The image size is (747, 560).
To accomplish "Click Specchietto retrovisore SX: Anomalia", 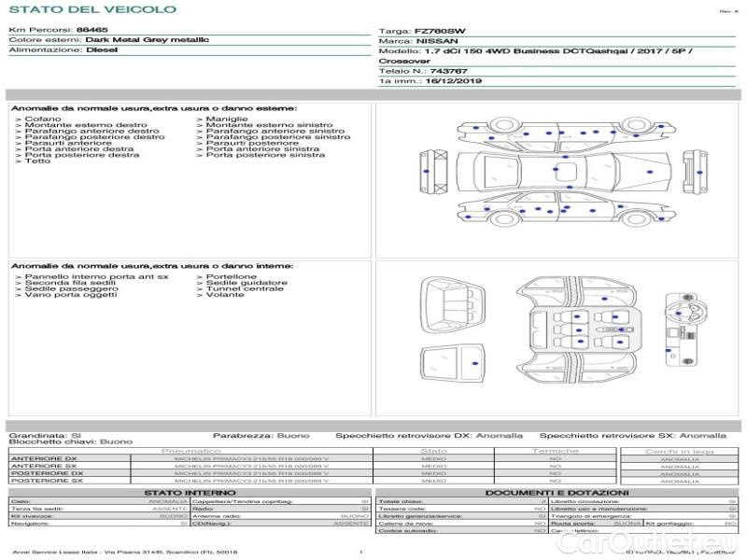I will pos(633,436).
